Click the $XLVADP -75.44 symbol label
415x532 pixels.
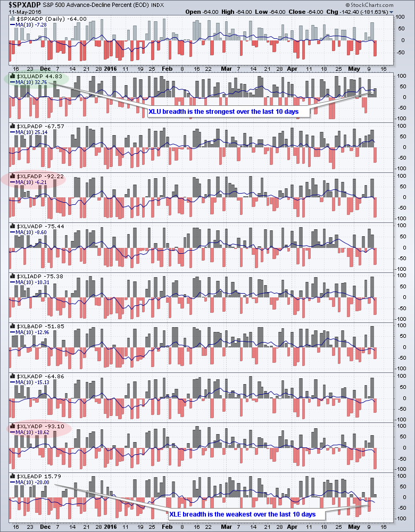[40, 226]
